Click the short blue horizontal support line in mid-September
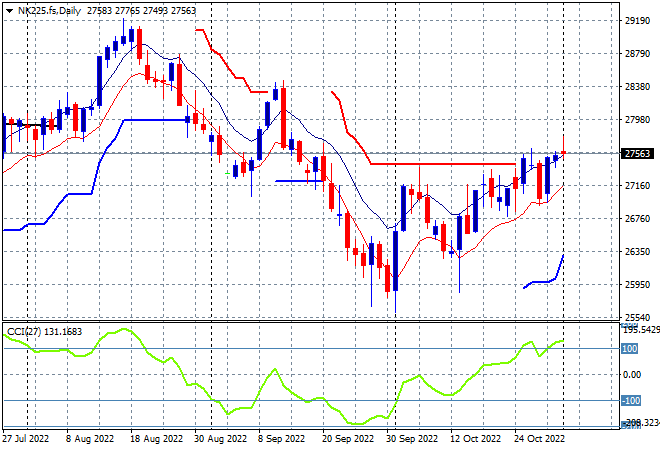This screenshot has width=660, height=450. coord(298,181)
